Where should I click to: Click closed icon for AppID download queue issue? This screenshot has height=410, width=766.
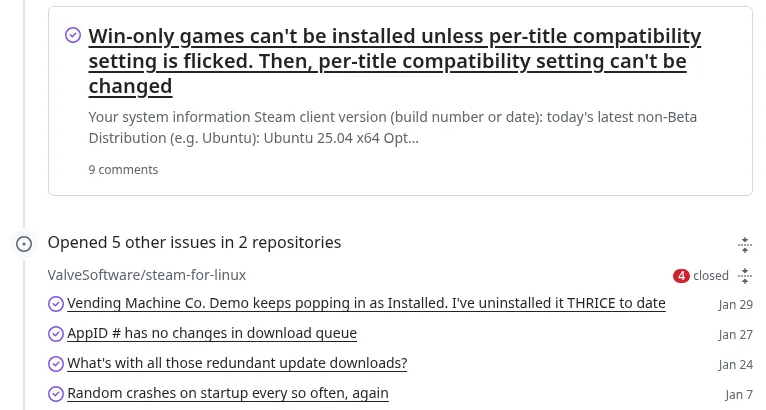(56, 334)
